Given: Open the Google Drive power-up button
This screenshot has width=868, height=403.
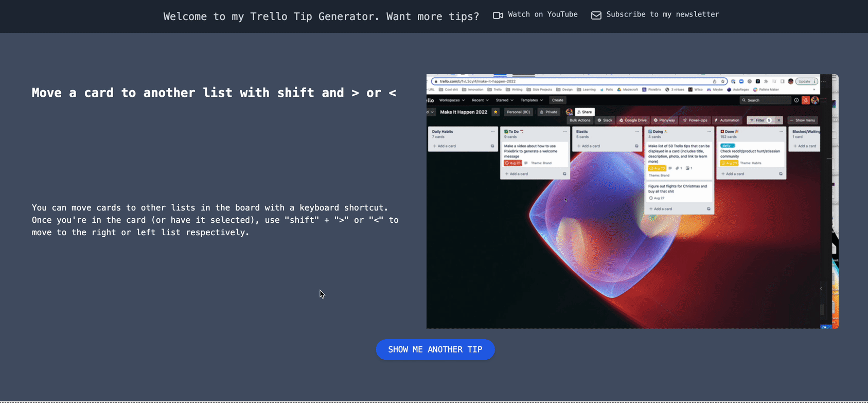Looking at the screenshot, I should 633,120.
